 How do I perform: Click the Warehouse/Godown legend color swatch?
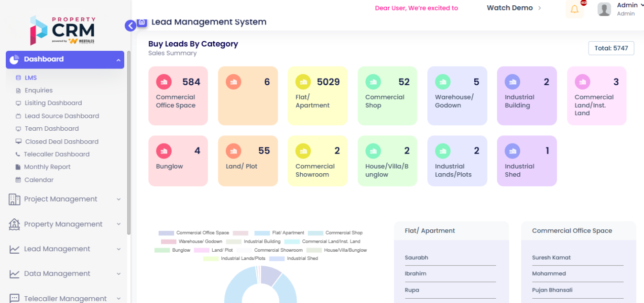point(168,242)
